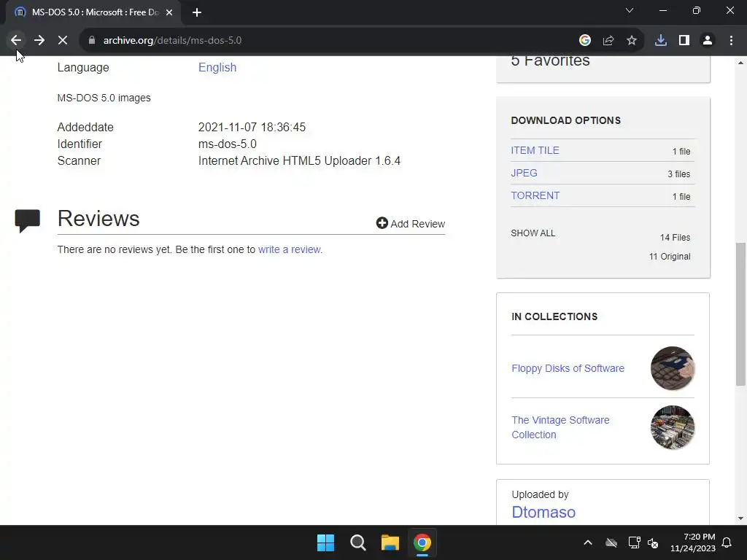Toggle the Chrome side panel
This screenshot has height=560, width=747.
684,41
